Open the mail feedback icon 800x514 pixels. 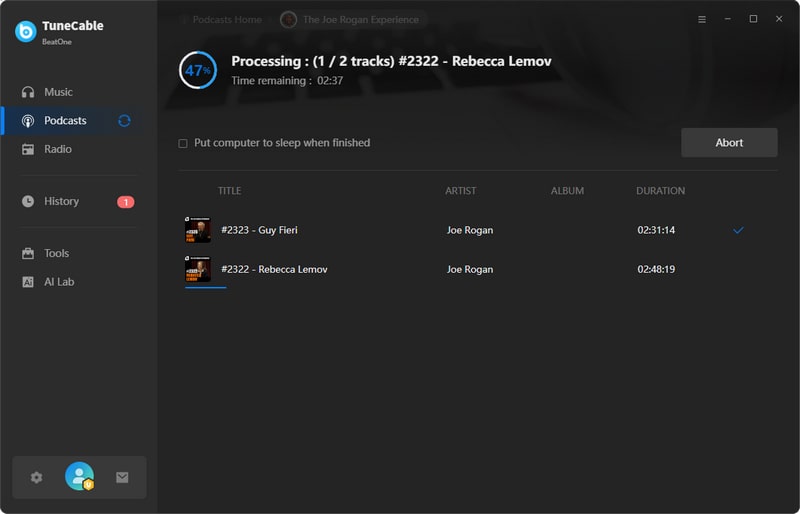click(x=122, y=477)
